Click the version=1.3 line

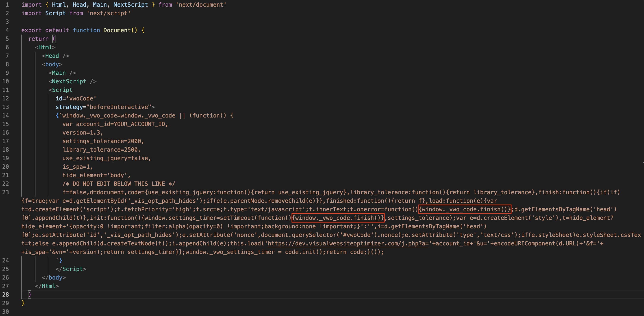point(82,132)
